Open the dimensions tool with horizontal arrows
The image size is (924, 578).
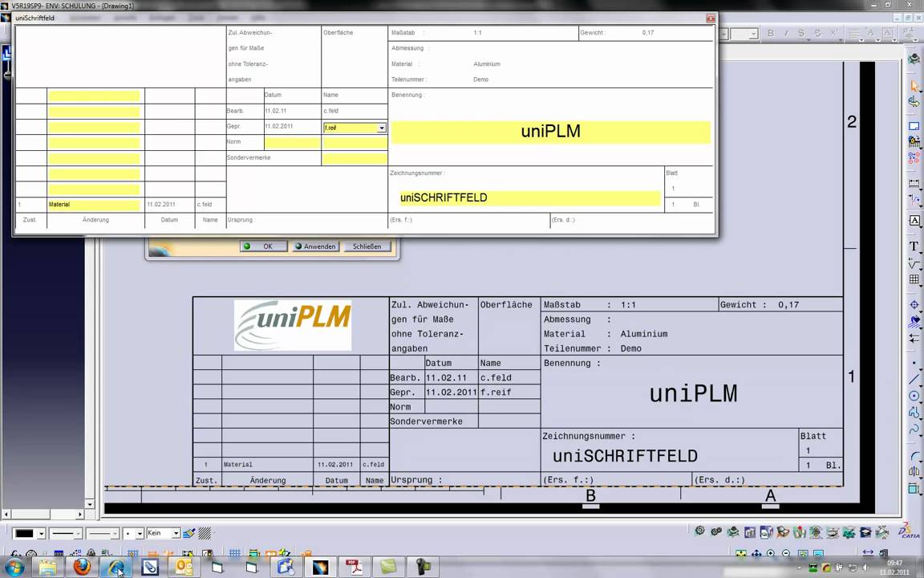pos(914,183)
